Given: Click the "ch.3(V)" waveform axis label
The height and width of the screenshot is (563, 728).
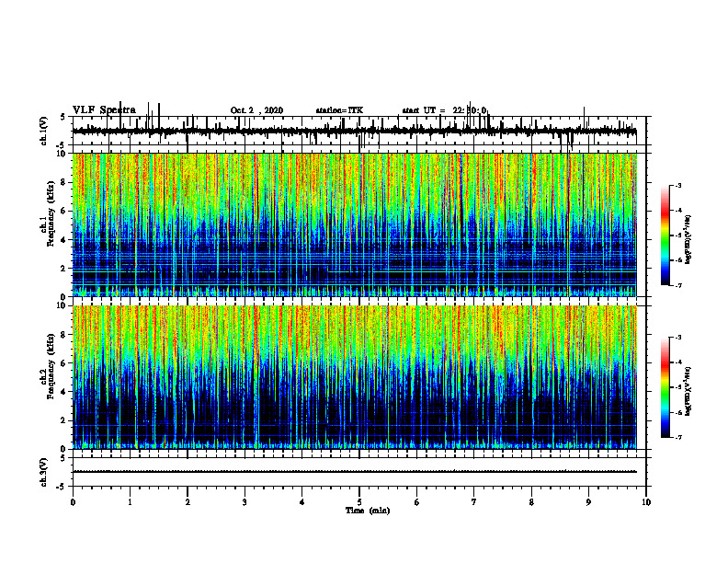Looking at the screenshot, I should [44, 472].
